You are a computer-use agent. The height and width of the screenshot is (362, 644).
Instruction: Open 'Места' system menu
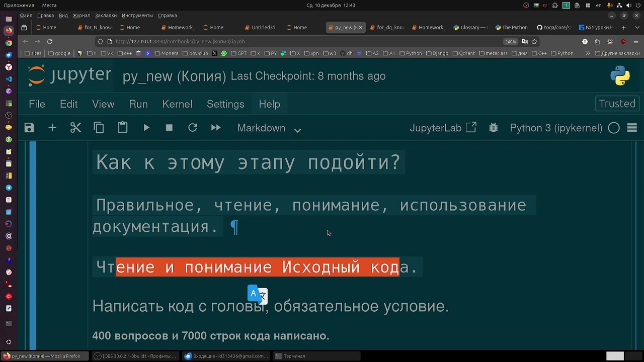49,5
